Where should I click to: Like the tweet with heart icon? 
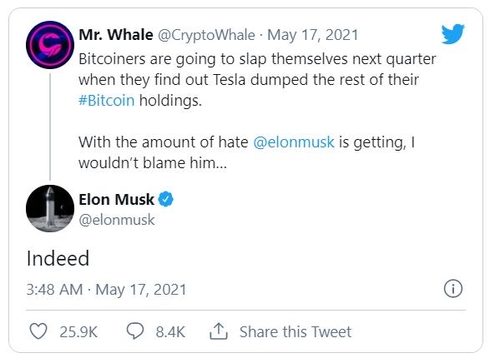point(38,331)
